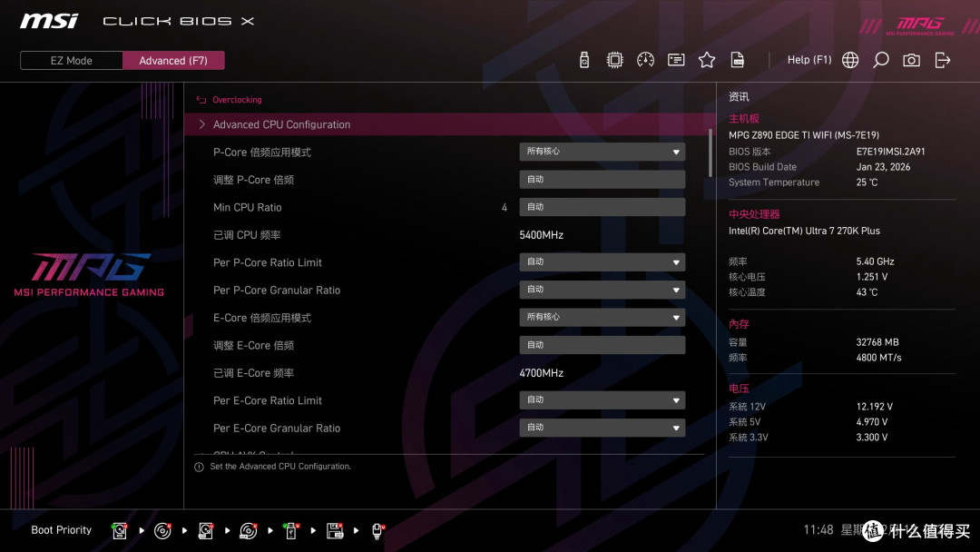Open E-Core 倍频应用模式 dropdown
The width and height of the screenshot is (980, 552).
602,317
